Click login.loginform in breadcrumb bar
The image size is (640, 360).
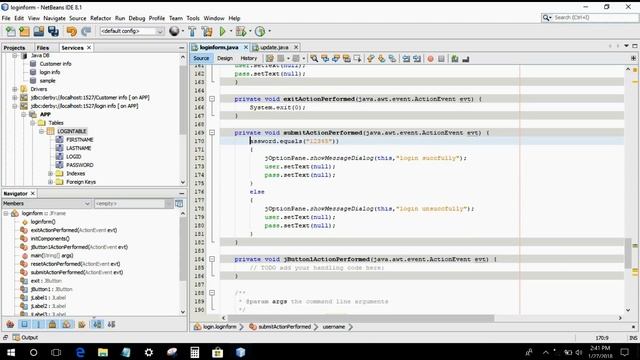220,327
